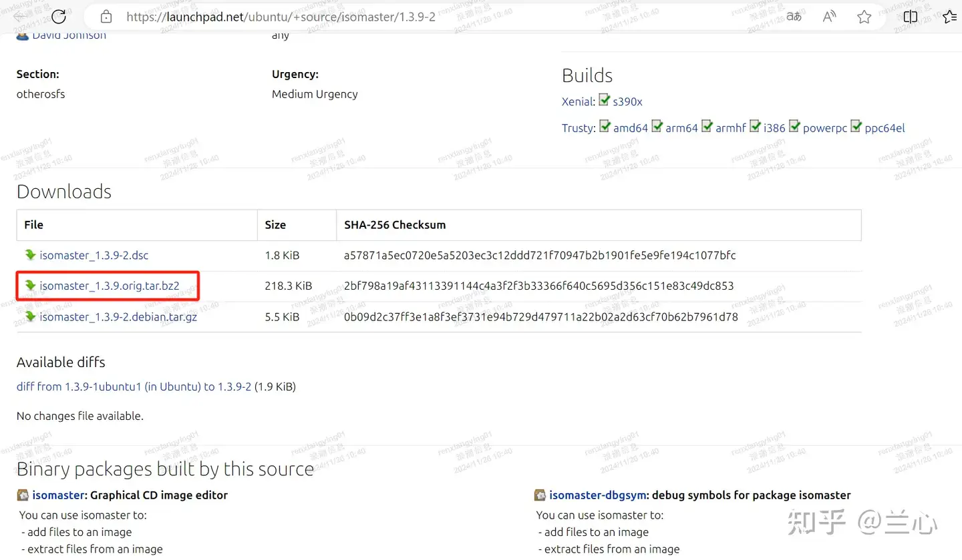Select the 1.8 KiB size cell
The height and width of the screenshot is (560, 962).
click(x=282, y=255)
